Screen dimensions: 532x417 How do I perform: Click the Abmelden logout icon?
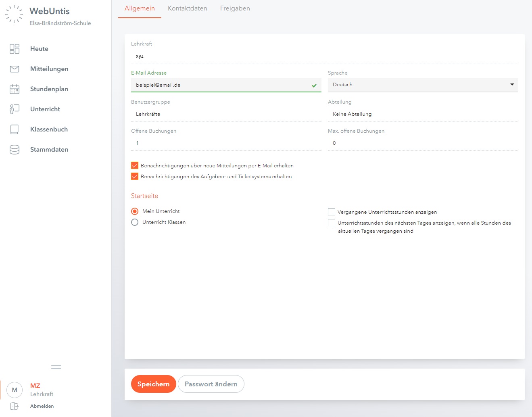pyautogui.click(x=15, y=406)
